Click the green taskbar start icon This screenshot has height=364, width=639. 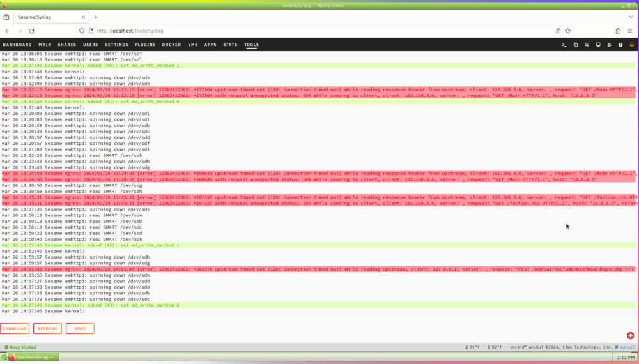click(4, 357)
